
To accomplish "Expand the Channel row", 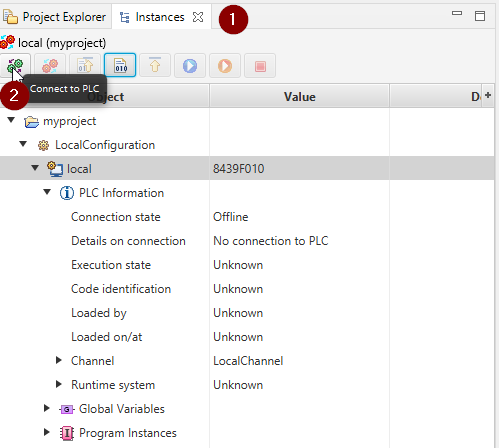I will tap(59, 360).
